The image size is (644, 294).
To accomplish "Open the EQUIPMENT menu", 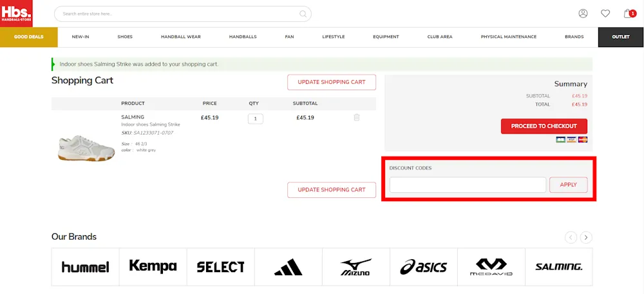I will pyautogui.click(x=386, y=37).
